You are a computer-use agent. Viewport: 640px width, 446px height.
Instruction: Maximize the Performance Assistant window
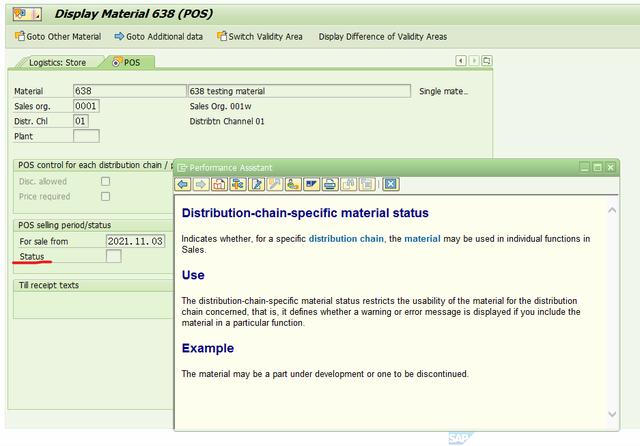coord(598,167)
